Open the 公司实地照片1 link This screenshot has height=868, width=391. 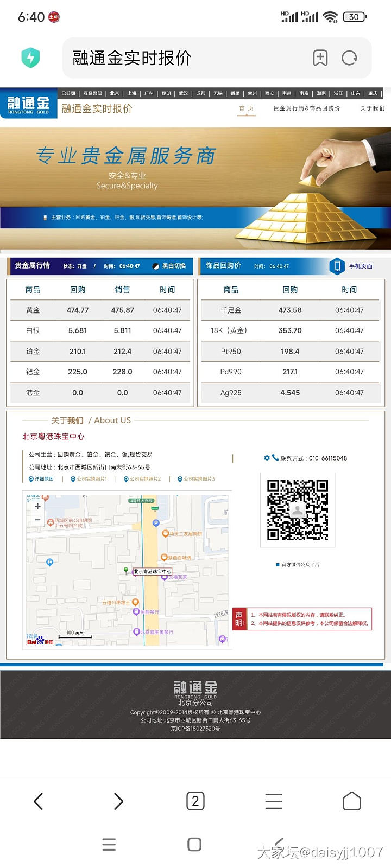89,479
